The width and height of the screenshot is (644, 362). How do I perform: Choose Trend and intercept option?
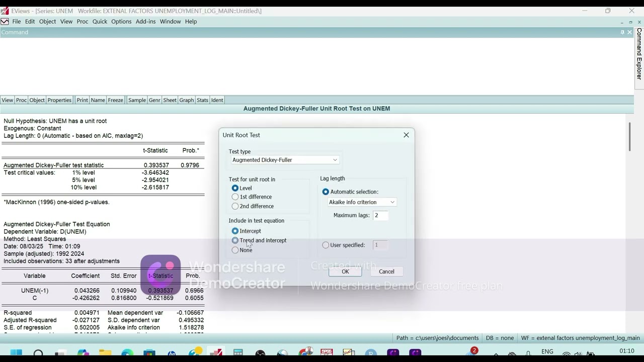coord(235,240)
